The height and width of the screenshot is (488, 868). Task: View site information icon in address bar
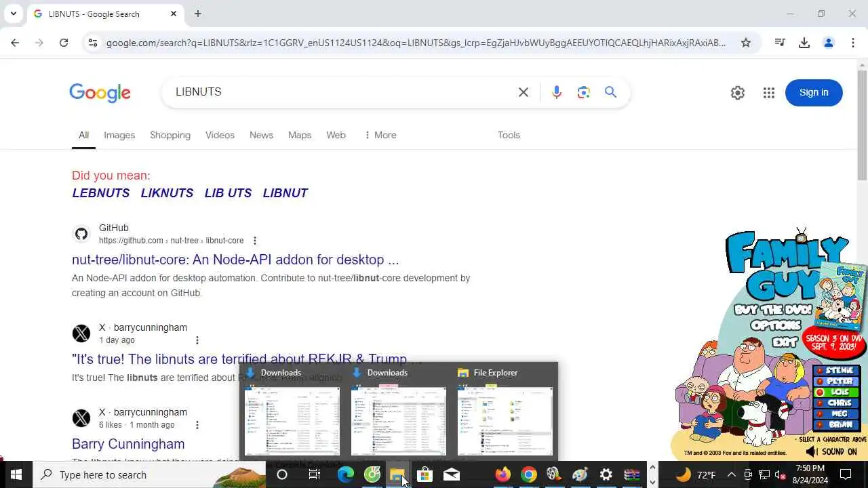tap(93, 43)
